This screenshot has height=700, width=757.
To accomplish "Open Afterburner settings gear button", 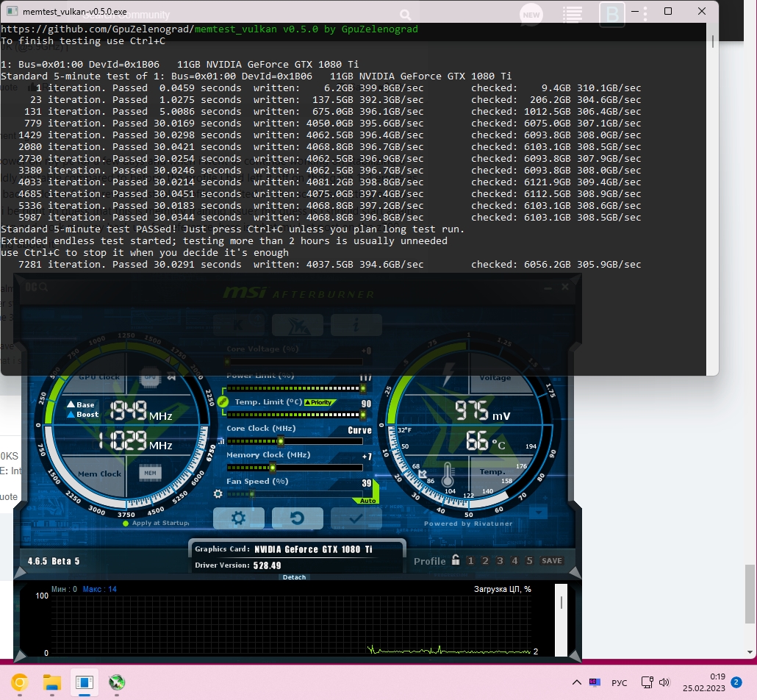I will click(x=239, y=518).
